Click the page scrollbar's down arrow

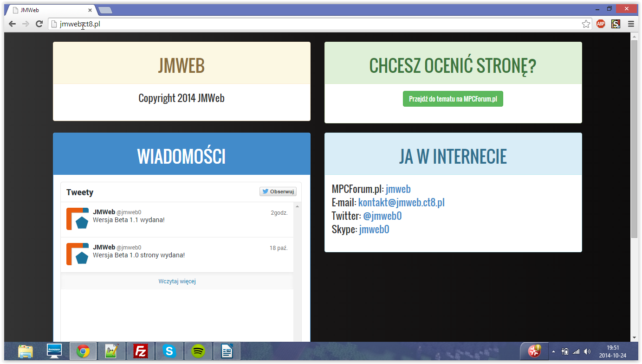[x=634, y=338]
